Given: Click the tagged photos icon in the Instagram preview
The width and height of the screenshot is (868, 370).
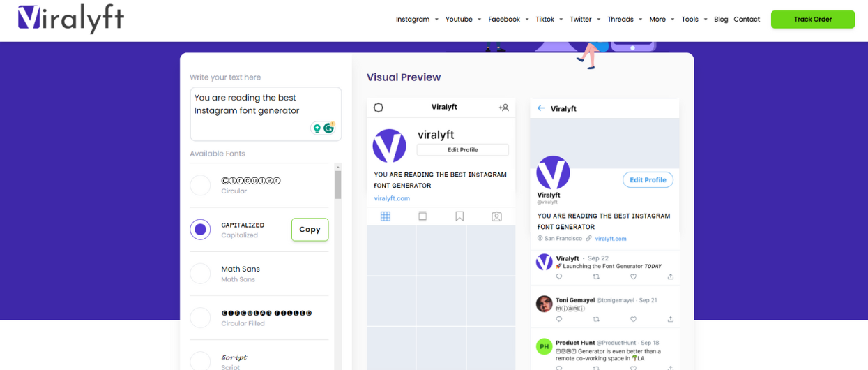Looking at the screenshot, I should tap(496, 216).
